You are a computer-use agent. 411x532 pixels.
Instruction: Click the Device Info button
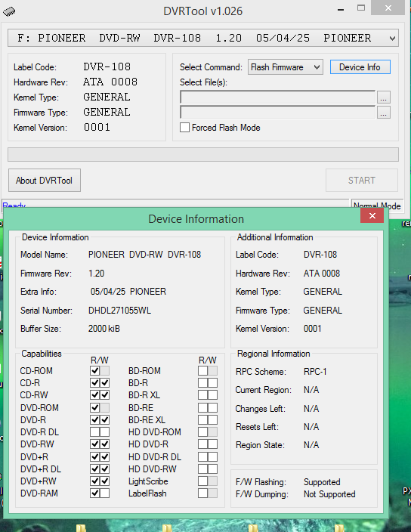[x=360, y=66]
